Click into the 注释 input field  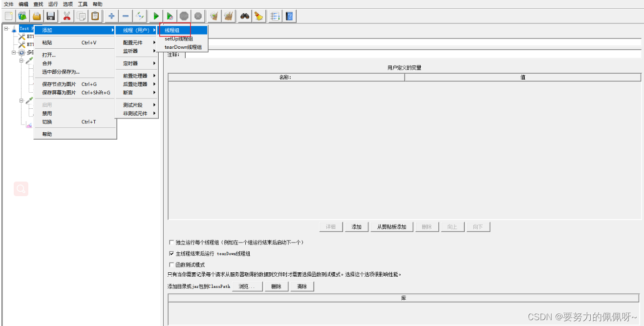click(413, 54)
